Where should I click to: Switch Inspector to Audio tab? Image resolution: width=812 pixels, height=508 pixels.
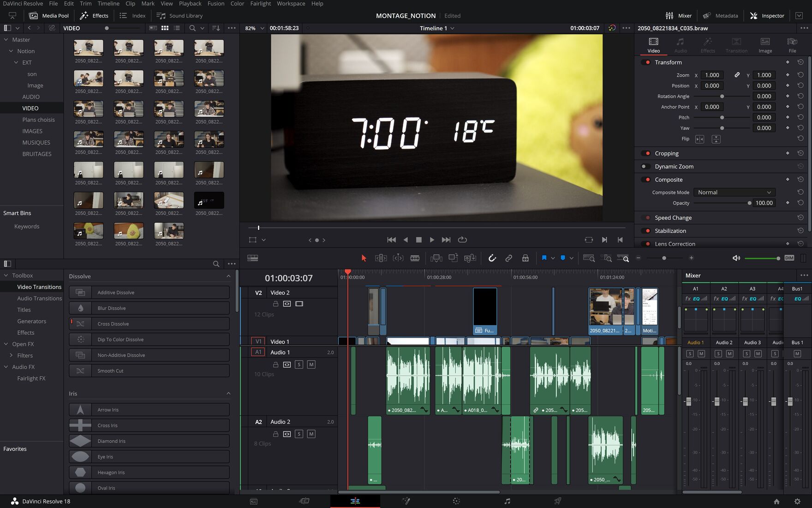coord(681,45)
